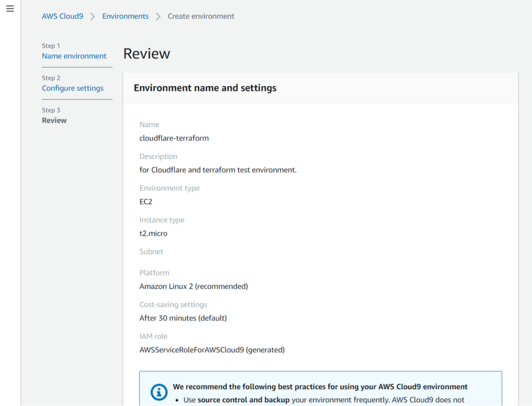Click the Environment name and settings header

(205, 88)
